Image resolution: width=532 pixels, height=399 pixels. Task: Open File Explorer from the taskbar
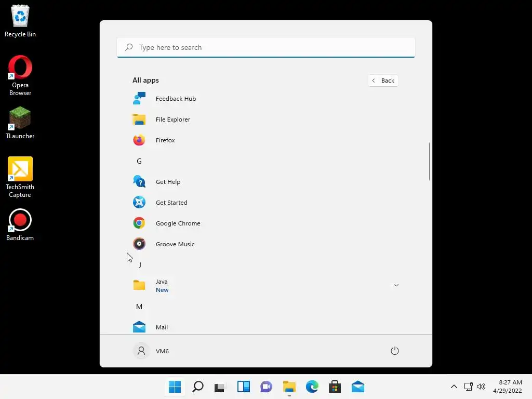[289, 387]
